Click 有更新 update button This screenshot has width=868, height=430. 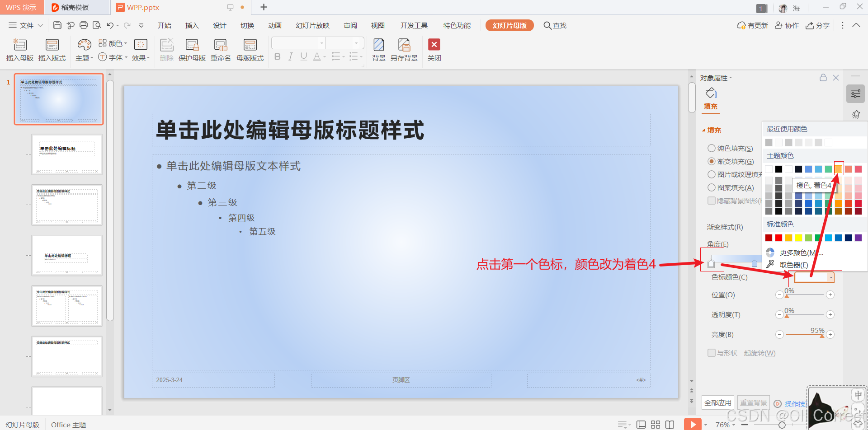point(752,25)
